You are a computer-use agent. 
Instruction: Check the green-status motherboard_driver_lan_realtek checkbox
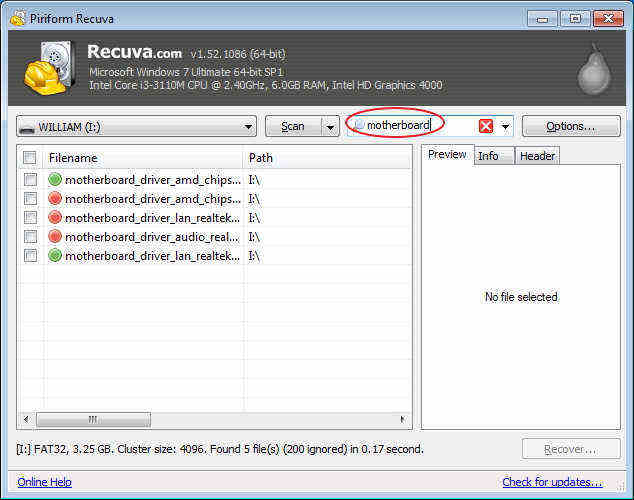tap(30, 255)
